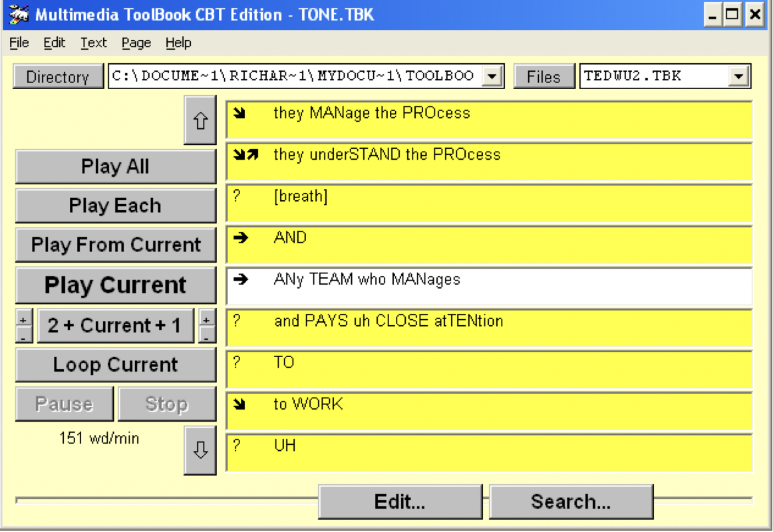Open the Page menu

(x=136, y=43)
